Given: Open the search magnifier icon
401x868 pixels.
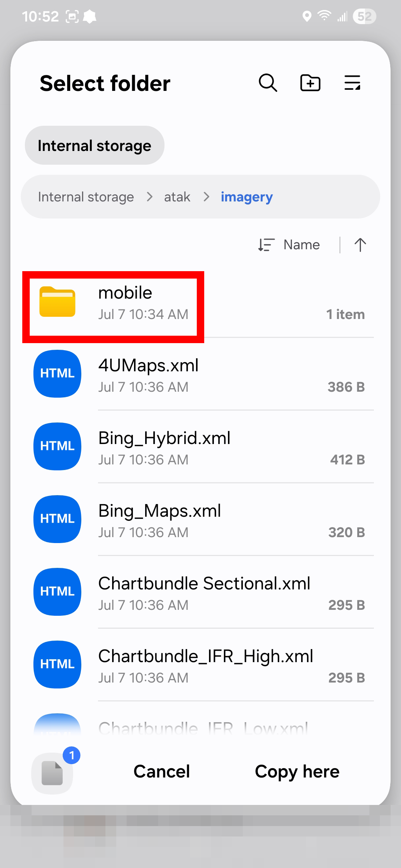Looking at the screenshot, I should coord(268,83).
